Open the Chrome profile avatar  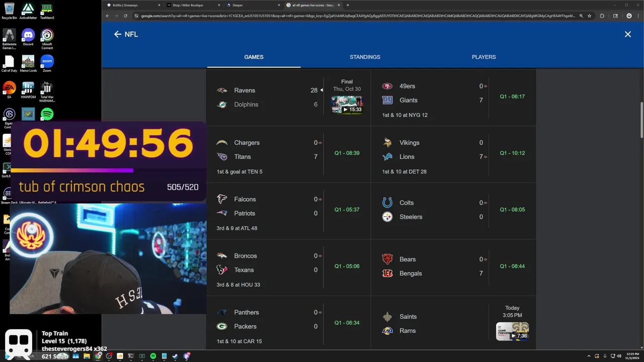(629, 16)
